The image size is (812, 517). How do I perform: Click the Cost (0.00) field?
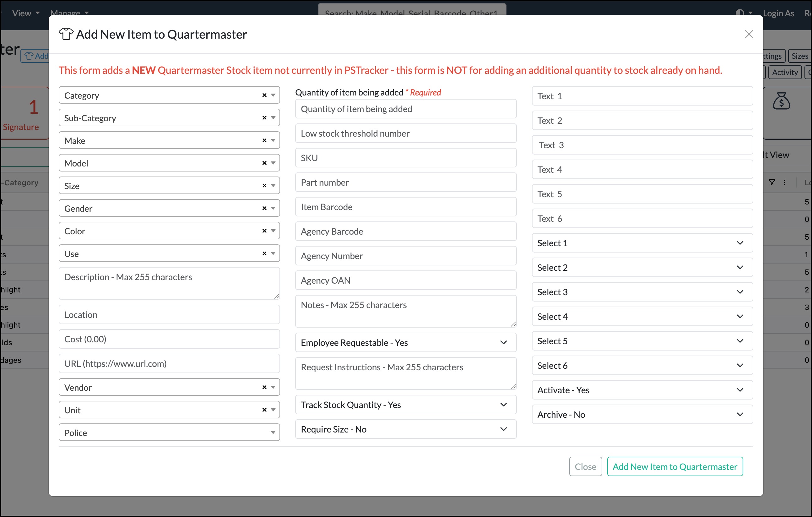click(169, 339)
